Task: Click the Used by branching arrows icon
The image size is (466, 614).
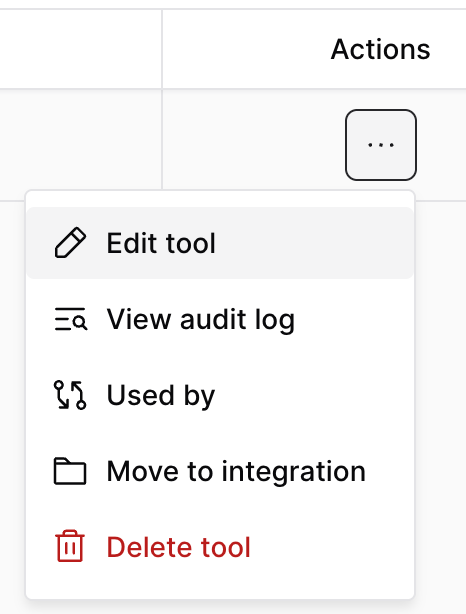Action: 70,395
